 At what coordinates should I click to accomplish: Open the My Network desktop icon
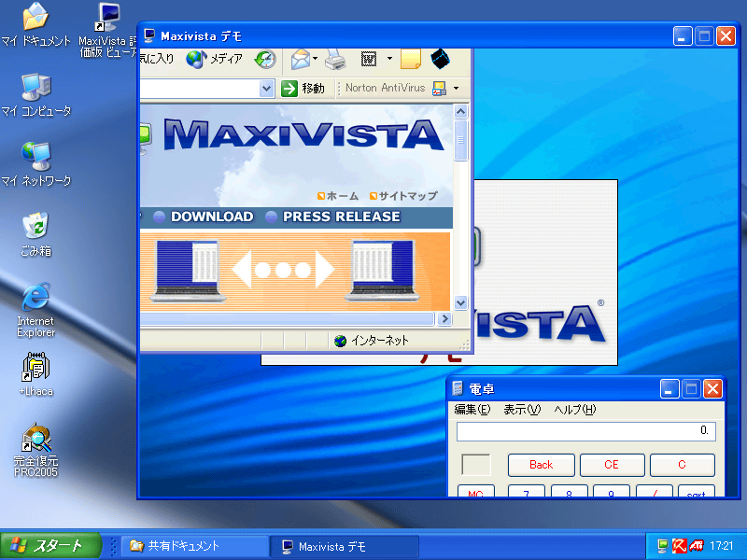[35, 164]
